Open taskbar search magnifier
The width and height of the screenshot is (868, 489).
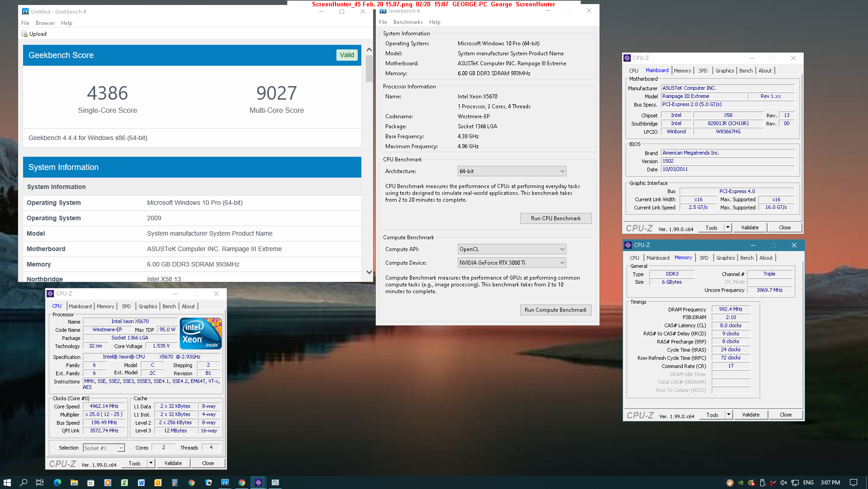(x=24, y=482)
